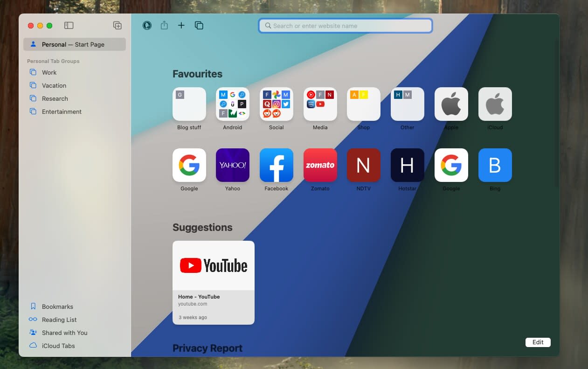
Task: Open the NDTV favourite
Action: (364, 165)
